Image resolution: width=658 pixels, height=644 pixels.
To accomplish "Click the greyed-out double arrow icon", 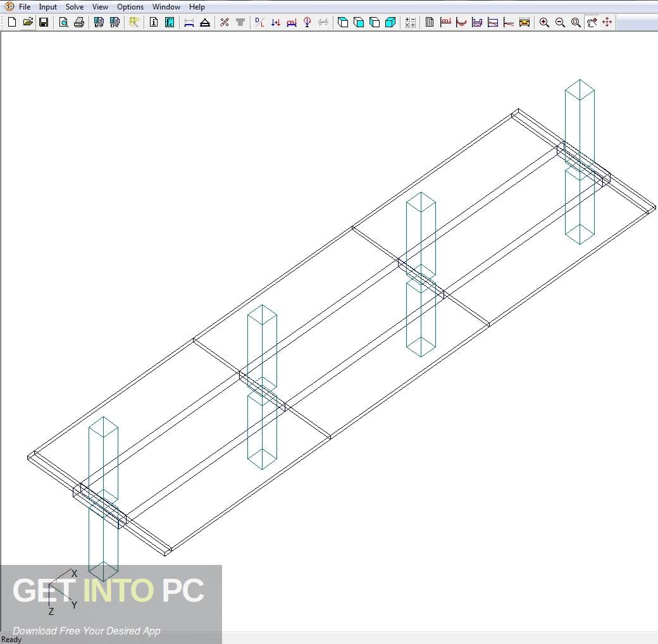I will pos(323,22).
